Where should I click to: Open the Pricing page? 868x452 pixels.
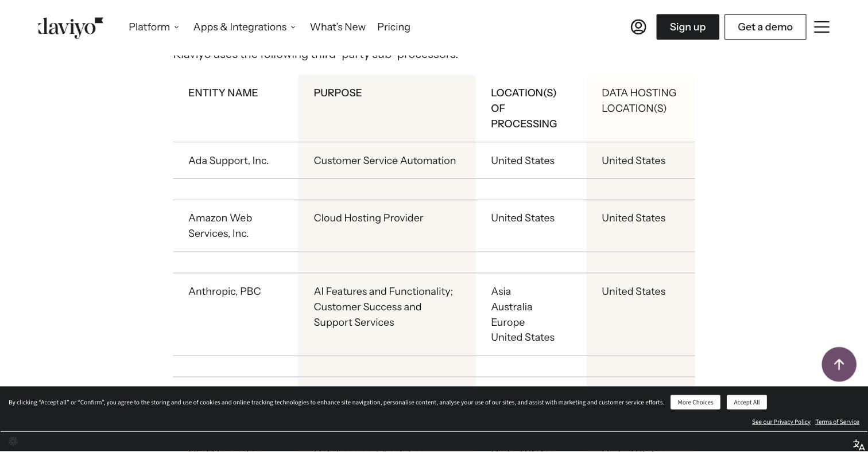tap(394, 27)
